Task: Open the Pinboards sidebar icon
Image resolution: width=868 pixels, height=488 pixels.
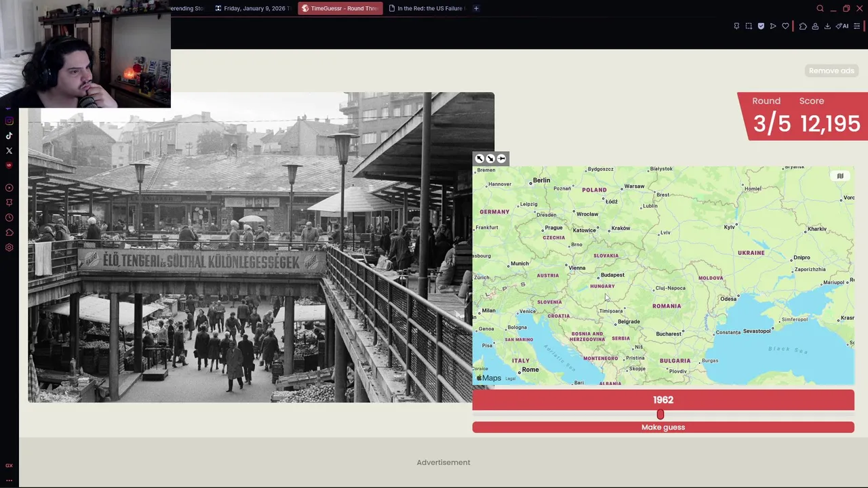Action: [x=9, y=202]
